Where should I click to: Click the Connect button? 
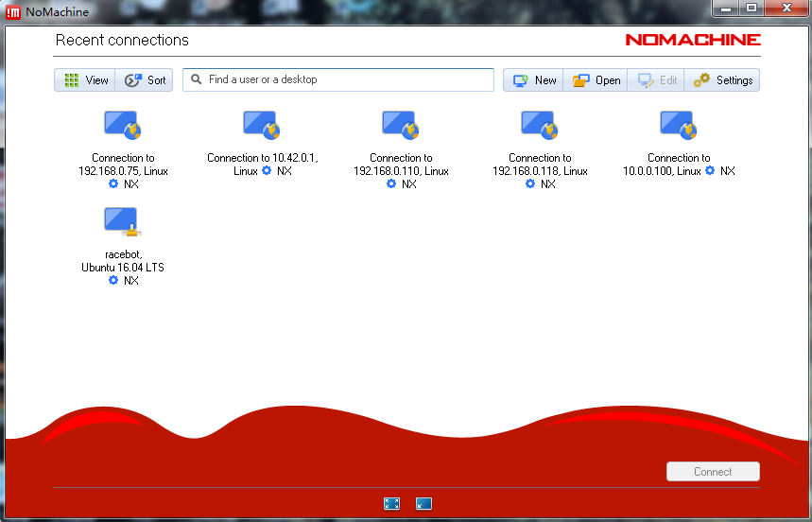(x=713, y=472)
